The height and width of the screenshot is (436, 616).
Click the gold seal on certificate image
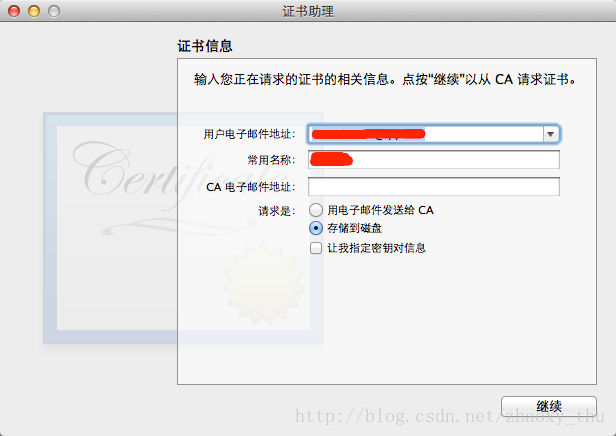click(263, 284)
